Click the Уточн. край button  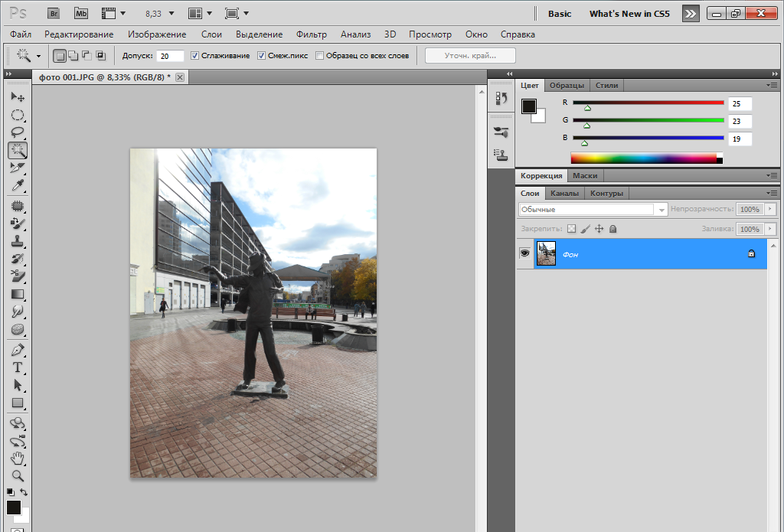click(470, 56)
